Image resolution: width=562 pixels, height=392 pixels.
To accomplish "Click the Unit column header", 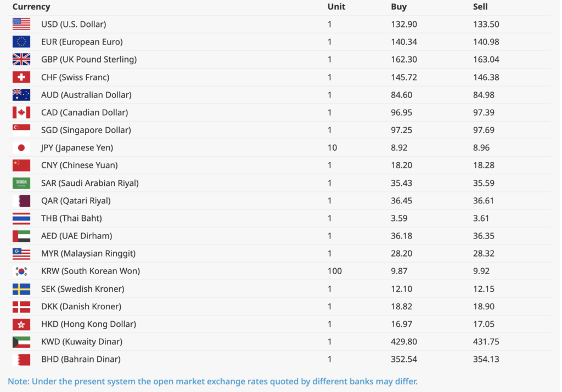I will coord(336,7).
